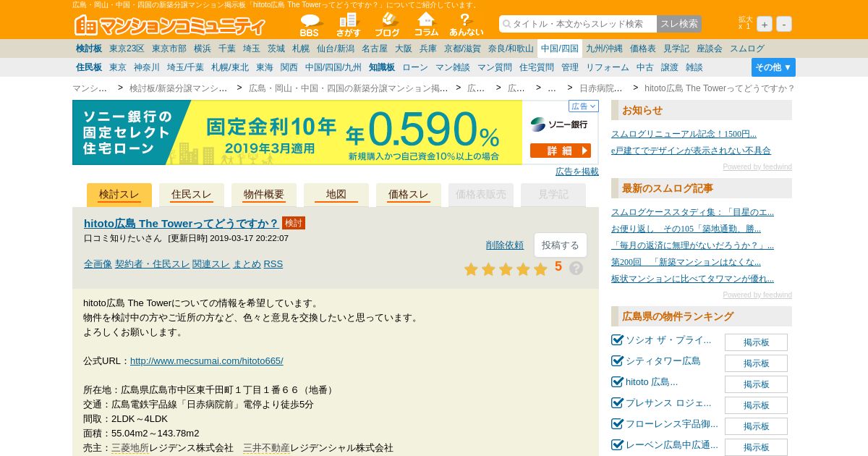Click the 契約者・住民スレ link
868x456 pixels.
coord(152,263)
